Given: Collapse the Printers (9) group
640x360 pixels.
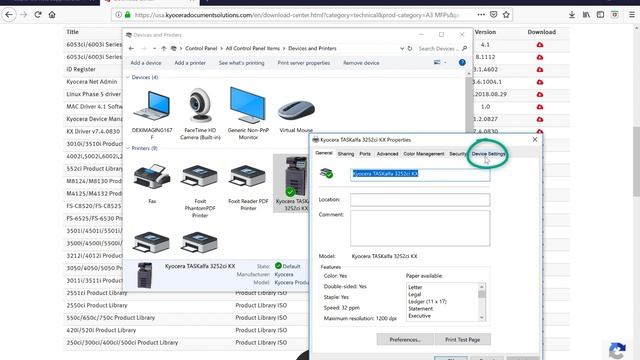Looking at the screenshot, I should 128,148.
